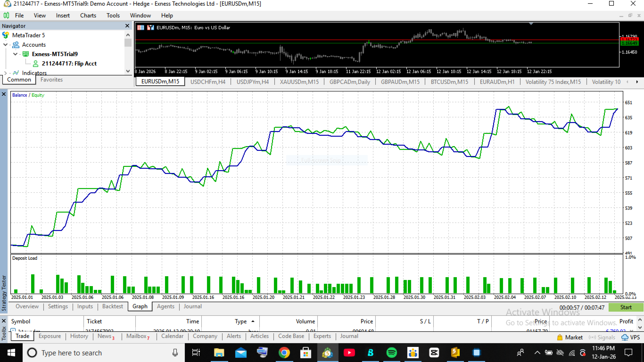Switch to the XAUUSDm,M15 chart tab
This screenshot has height=362, width=644.
[299, 82]
